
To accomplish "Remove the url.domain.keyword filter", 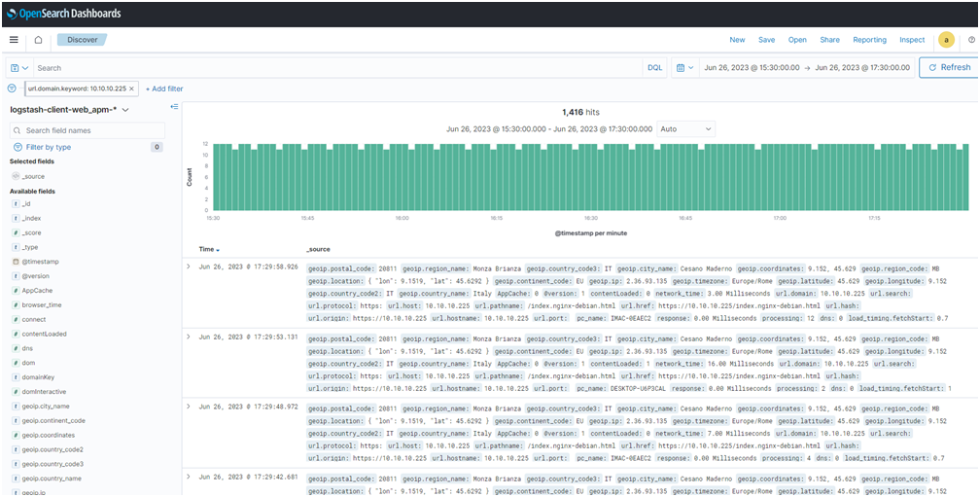I will [131, 89].
